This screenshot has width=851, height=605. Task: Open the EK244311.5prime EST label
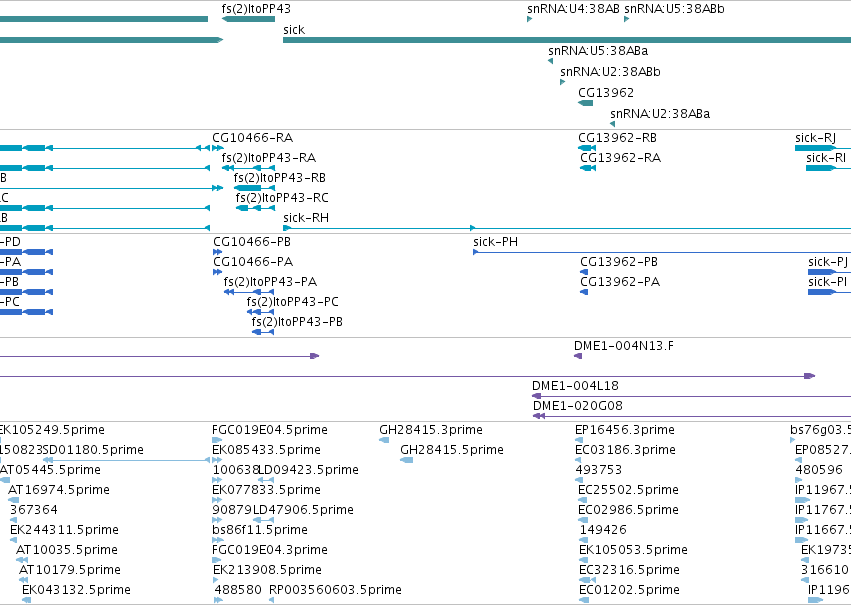tap(64, 530)
